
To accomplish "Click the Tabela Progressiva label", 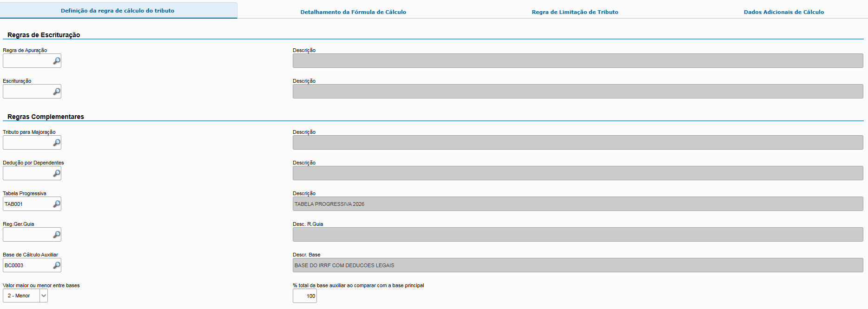I will 25,193.
